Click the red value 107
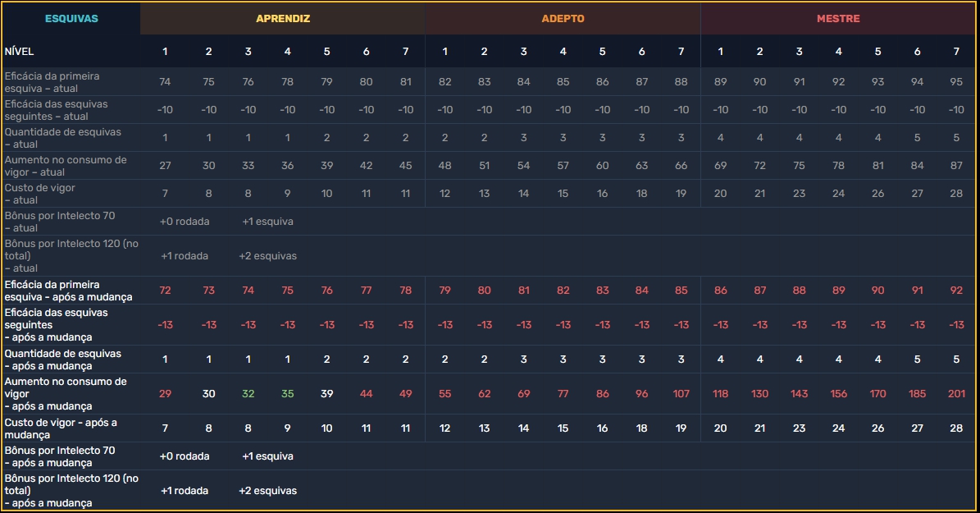 pyautogui.click(x=681, y=393)
